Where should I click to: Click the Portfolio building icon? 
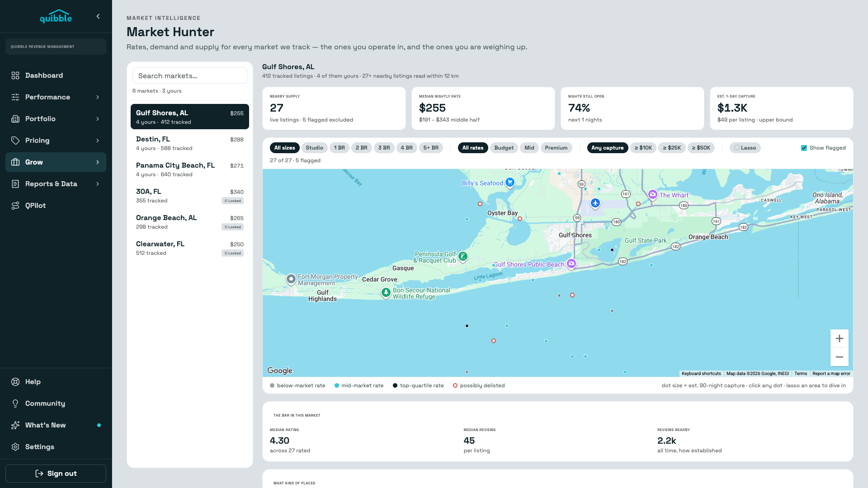15,119
